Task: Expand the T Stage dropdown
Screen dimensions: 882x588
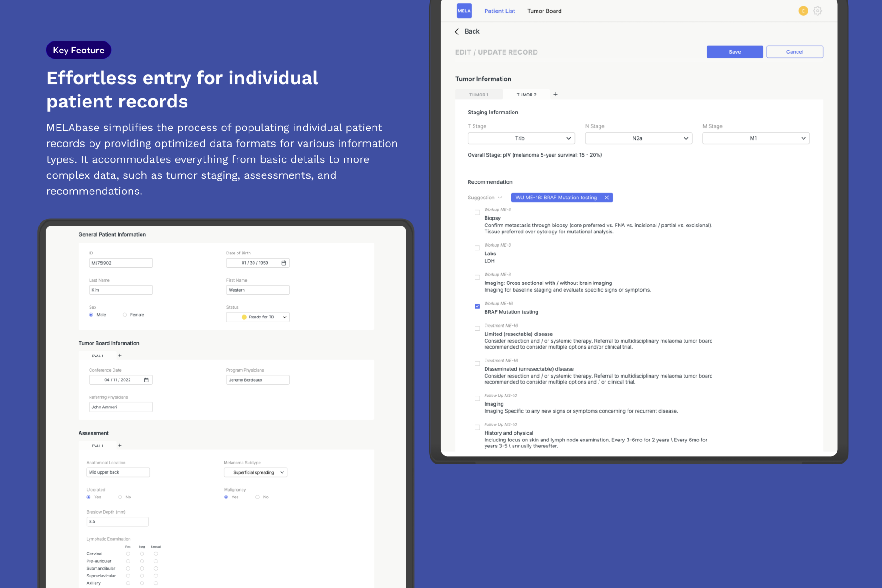Action: [521, 138]
